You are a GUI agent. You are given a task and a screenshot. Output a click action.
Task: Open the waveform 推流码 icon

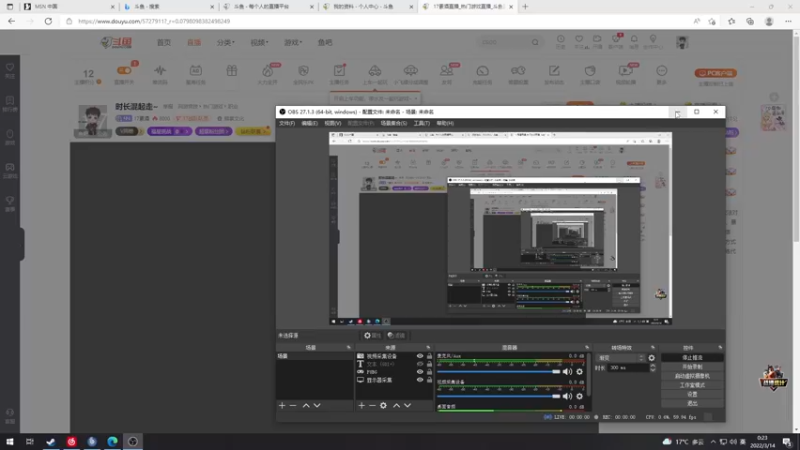[160, 70]
